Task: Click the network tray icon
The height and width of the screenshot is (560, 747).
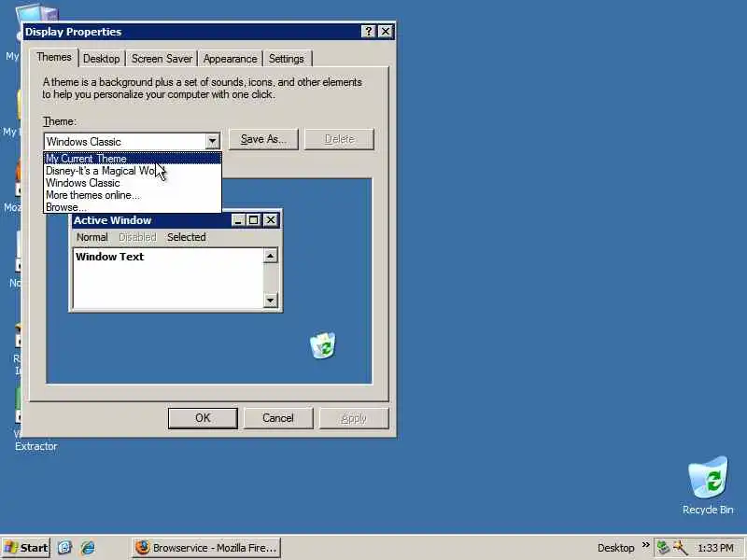Action: click(663, 548)
